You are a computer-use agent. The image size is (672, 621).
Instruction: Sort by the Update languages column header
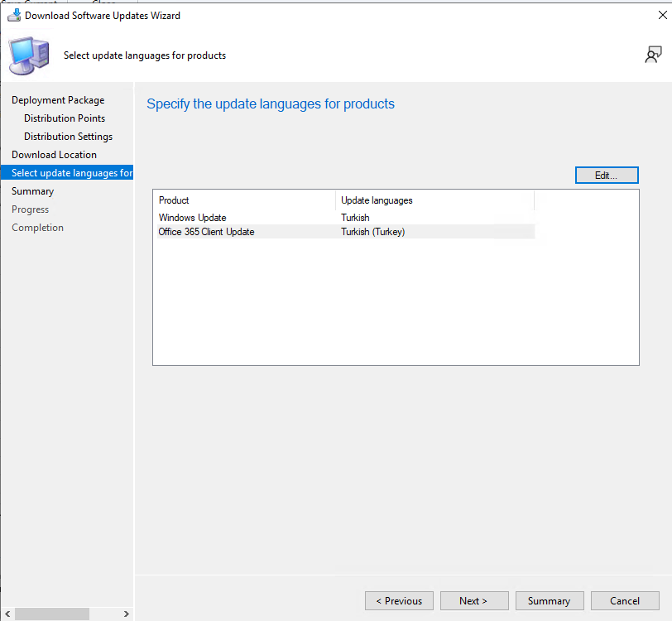click(434, 200)
